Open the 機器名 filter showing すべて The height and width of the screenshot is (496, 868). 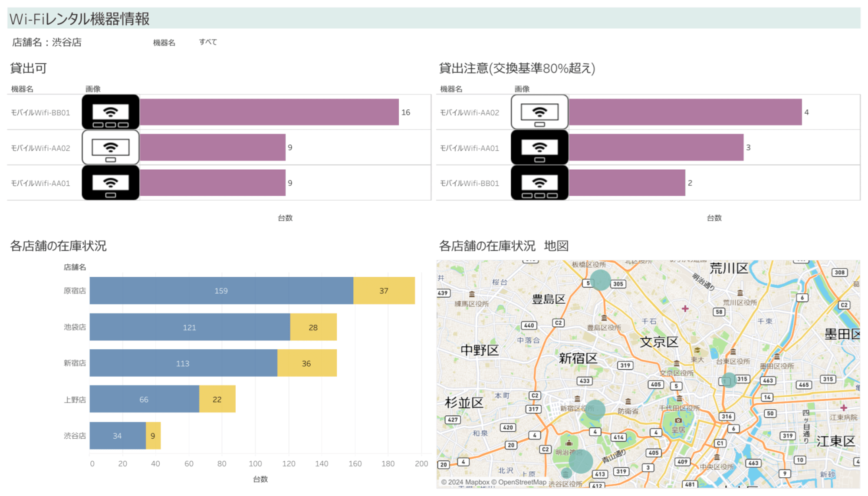pos(208,42)
